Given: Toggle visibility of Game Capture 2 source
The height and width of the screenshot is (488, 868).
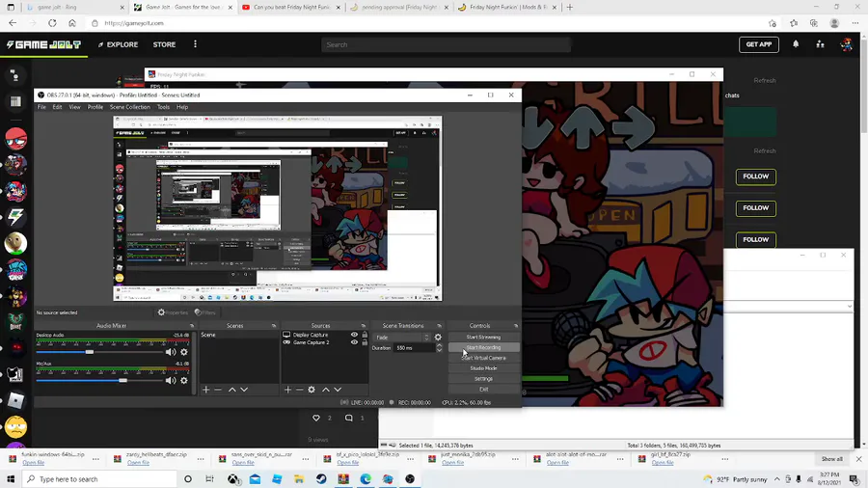Looking at the screenshot, I should (354, 342).
